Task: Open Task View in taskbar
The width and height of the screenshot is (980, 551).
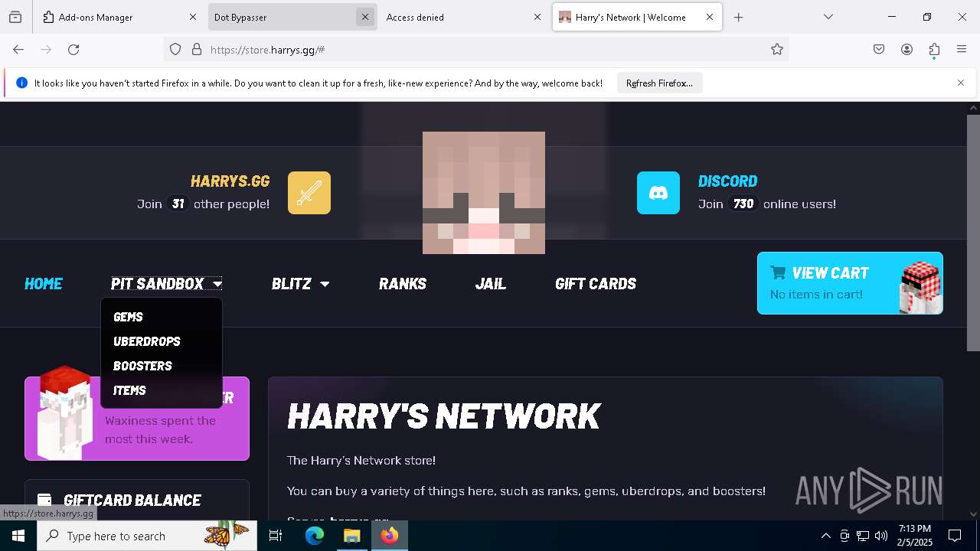Action: pyautogui.click(x=276, y=536)
